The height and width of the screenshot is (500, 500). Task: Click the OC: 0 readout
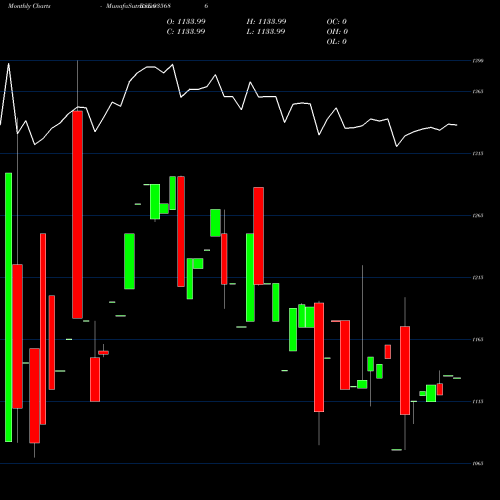337,22
